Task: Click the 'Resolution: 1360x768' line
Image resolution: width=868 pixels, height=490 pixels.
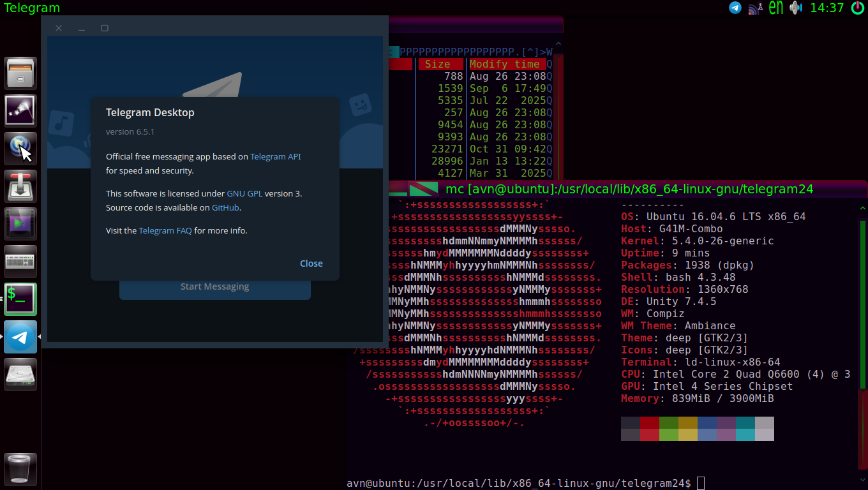Action: pyautogui.click(x=685, y=289)
